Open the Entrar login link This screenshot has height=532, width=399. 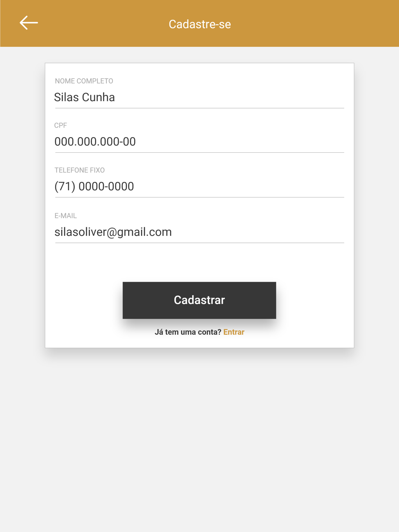coord(234,332)
